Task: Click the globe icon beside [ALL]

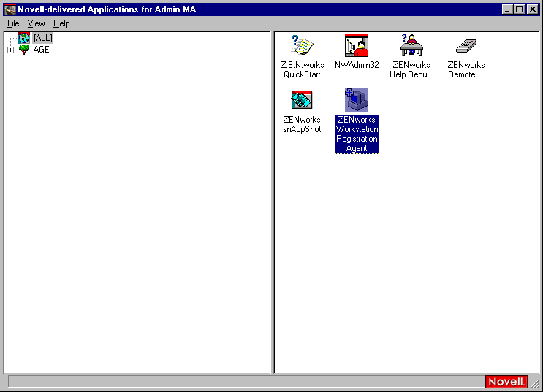Action: click(24, 38)
